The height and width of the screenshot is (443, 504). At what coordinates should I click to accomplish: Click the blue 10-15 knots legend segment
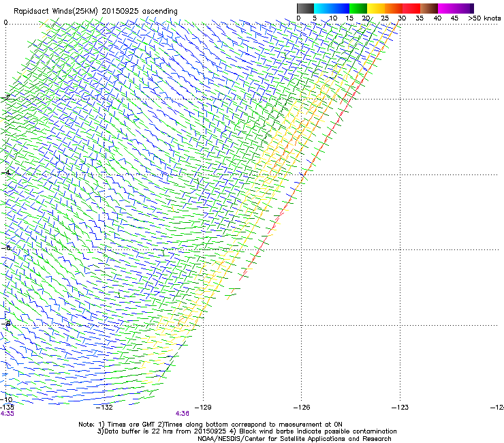pos(341,8)
